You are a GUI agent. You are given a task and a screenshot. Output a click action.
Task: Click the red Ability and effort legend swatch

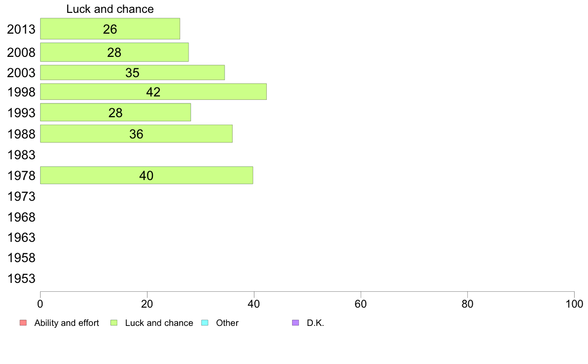[x=23, y=323]
